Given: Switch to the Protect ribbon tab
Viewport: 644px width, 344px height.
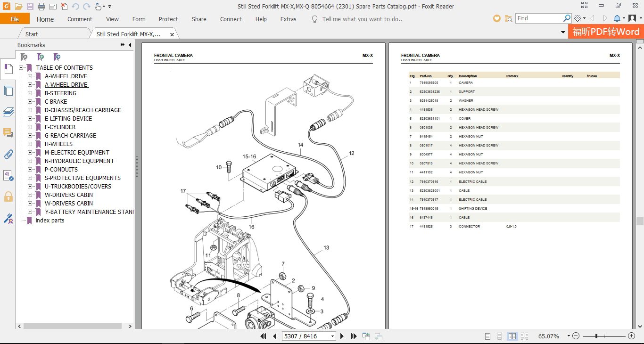Looking at the screenshot, I should click(168, 19).
